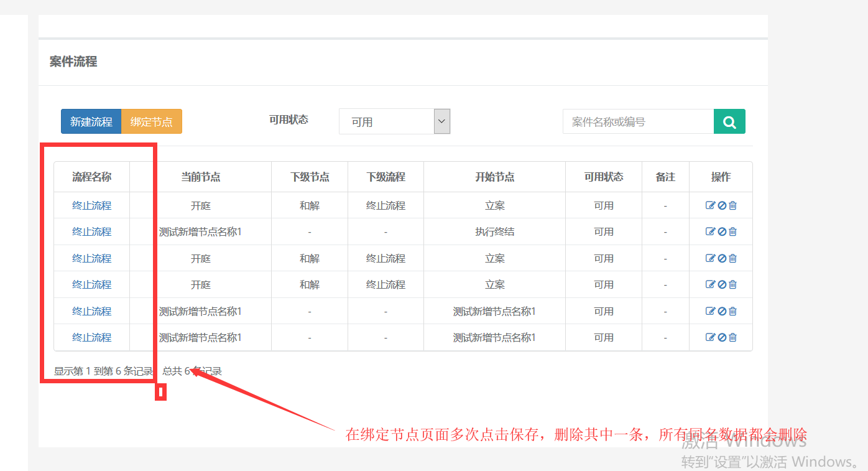Click the 案件流程 panel heading
This screenshot has width=868, height=471.
(73, 62)
